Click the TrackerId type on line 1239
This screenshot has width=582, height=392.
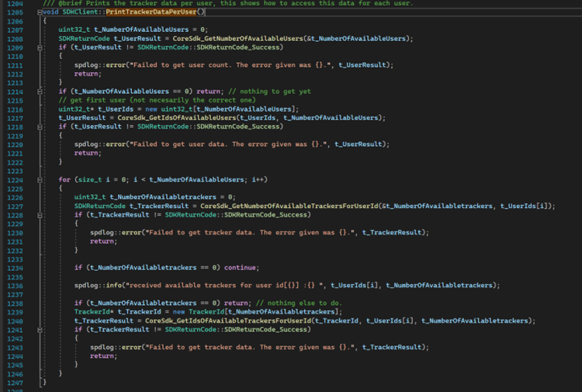pyautogui.click(x=94, y=312)
